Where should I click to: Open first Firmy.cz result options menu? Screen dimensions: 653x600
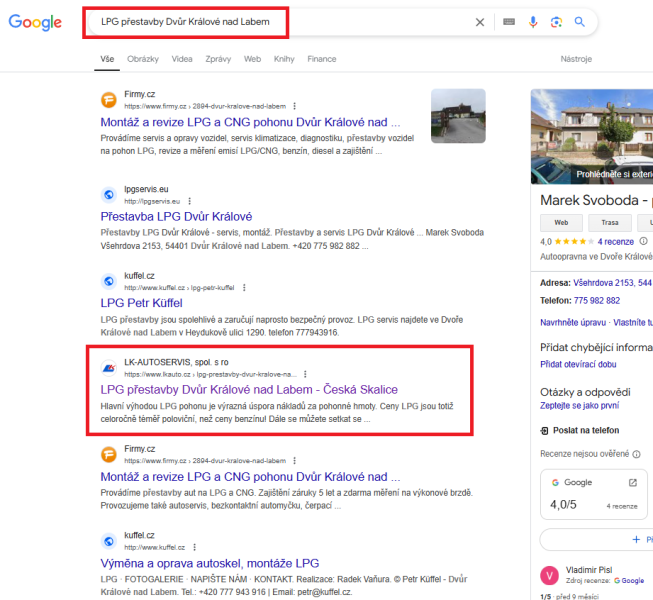[x=294, y=106]
